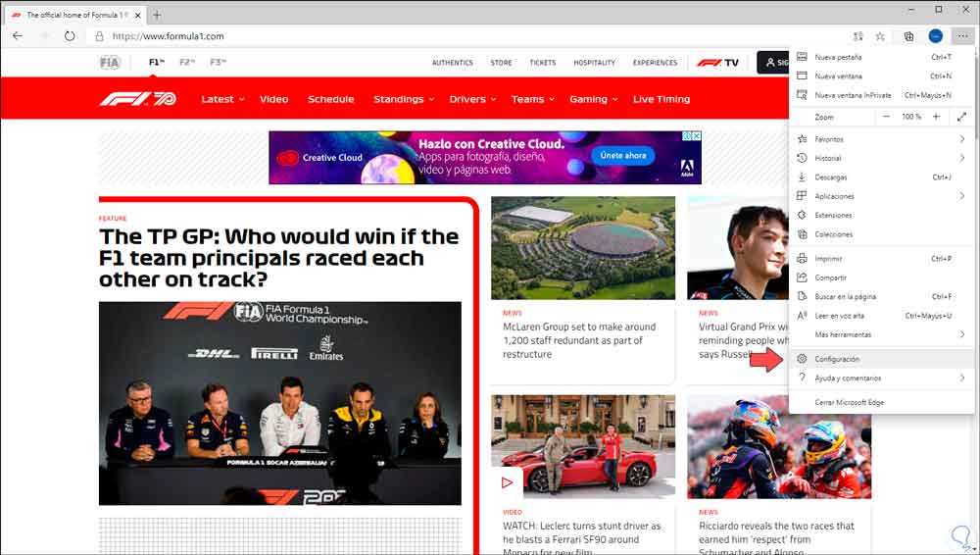
Task: Expand the Aplicaciones submenu
Action: tap(881, 196)
